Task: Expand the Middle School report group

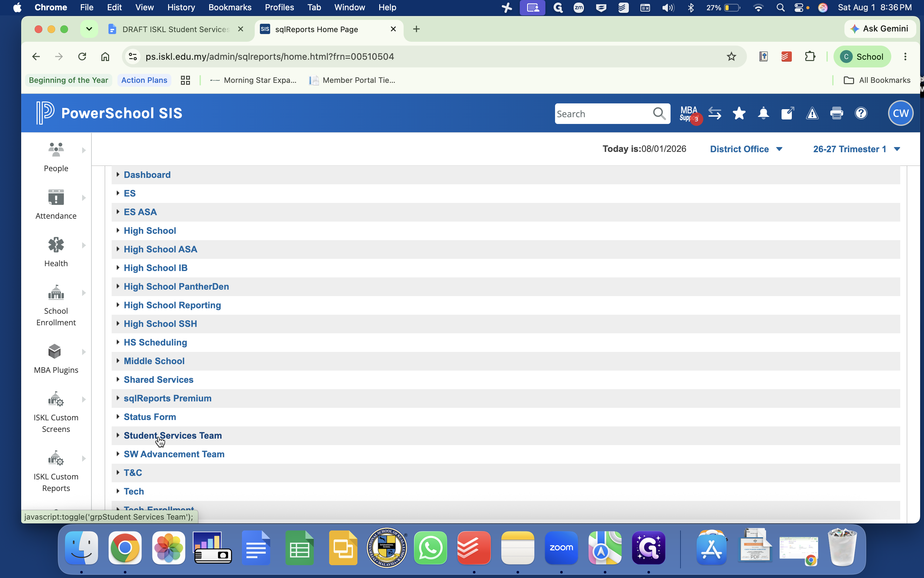Action: pyautogui.click(x=154, y=361)
